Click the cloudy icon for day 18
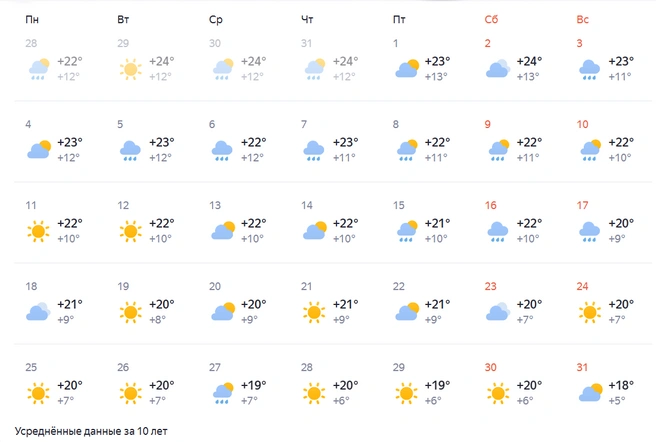The image size is (656, 442). point(38,311)
